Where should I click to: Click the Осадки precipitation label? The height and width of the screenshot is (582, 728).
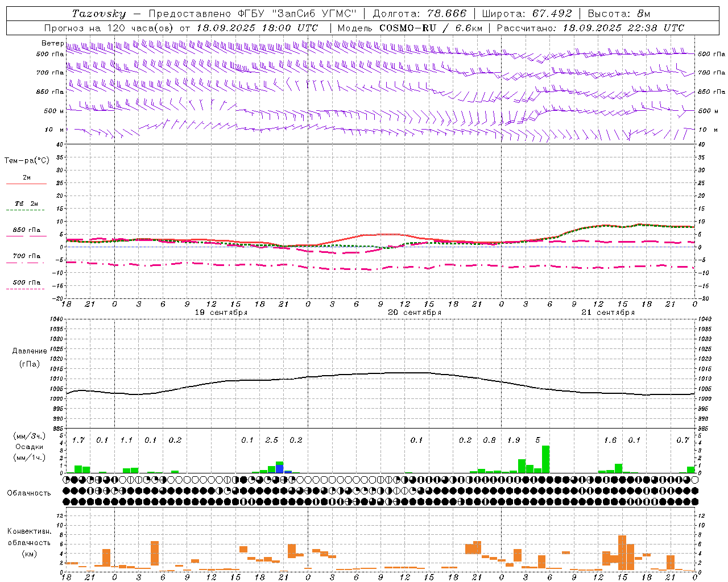click(28, 447)
